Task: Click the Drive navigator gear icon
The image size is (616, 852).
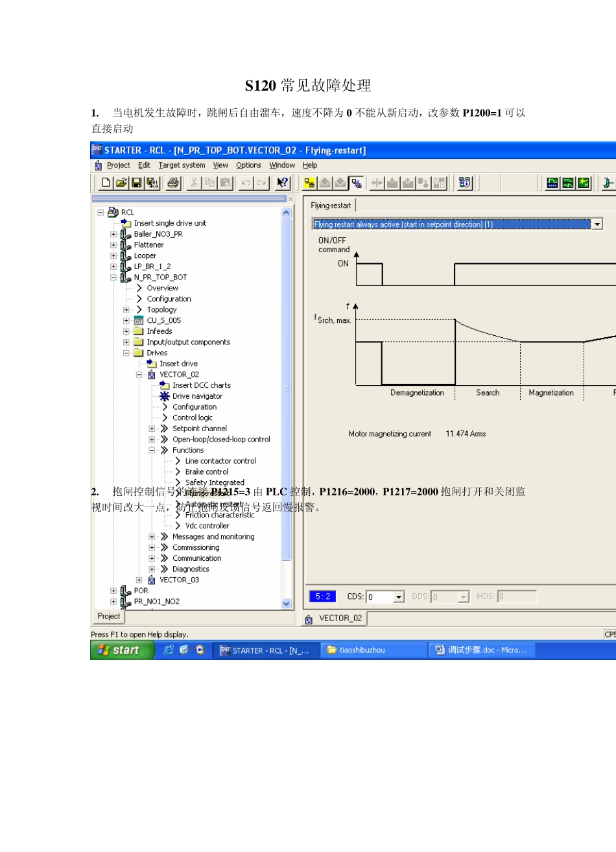Action: coord(165,396)
